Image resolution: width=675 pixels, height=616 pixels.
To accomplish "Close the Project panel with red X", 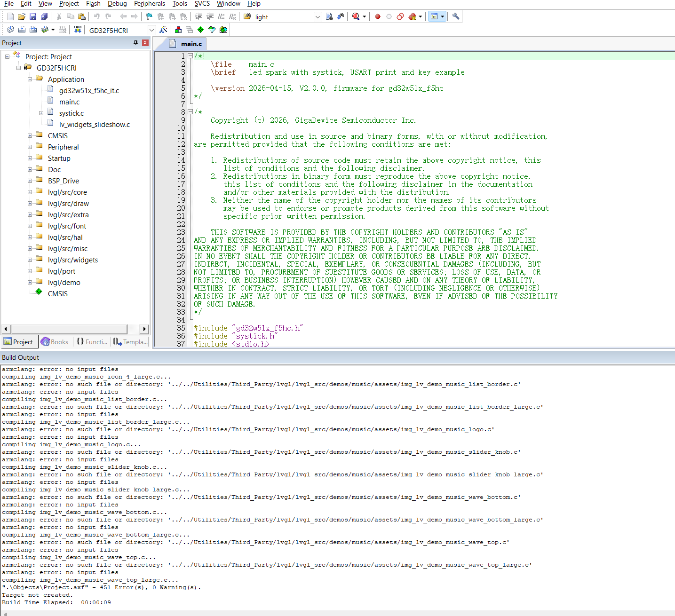I will click(145, 43).
